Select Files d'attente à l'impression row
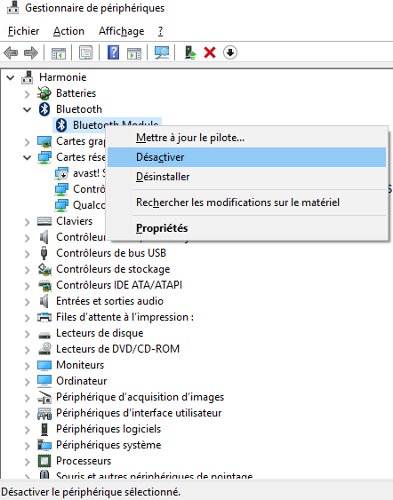 coord(125,317)
